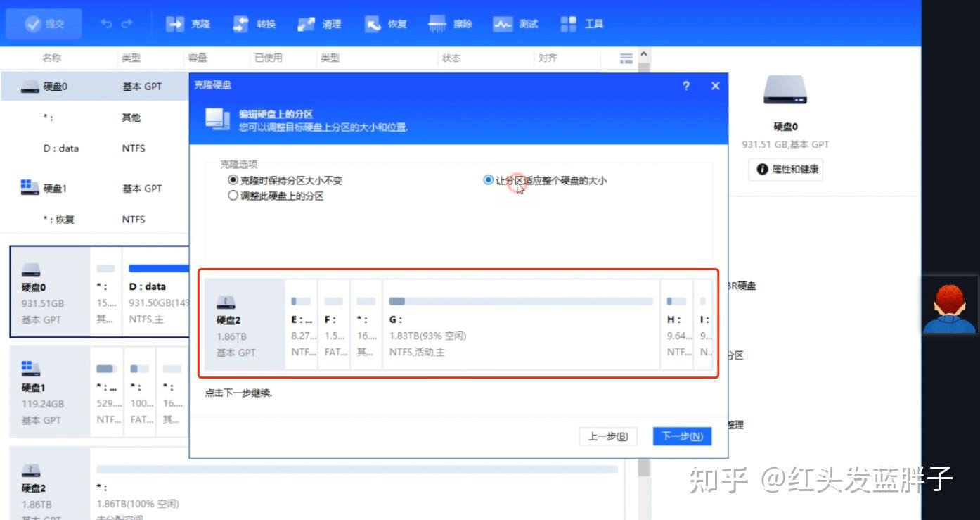Open 属性和健康 for 硬盘0
The image size is (980, 520).
[785, 168]
